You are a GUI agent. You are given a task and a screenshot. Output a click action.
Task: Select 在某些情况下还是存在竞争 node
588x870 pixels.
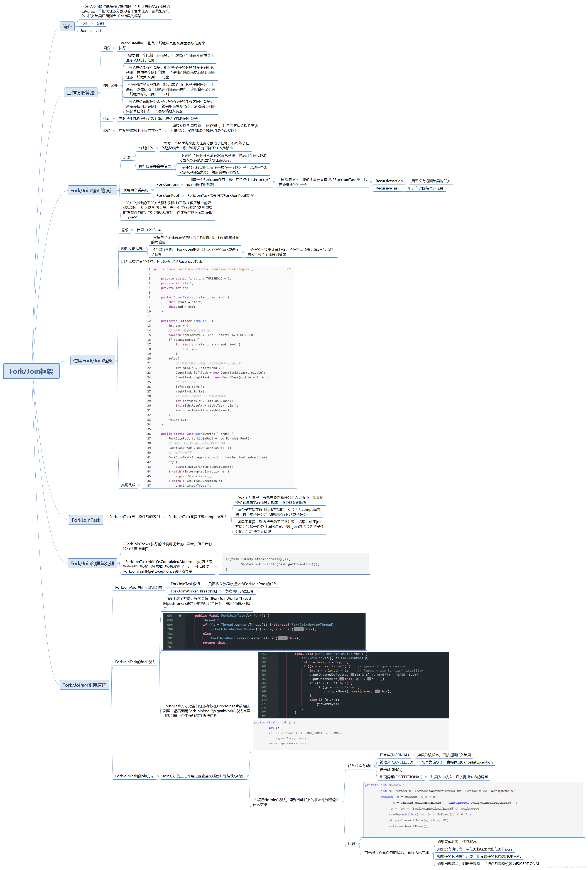(140, 131)
